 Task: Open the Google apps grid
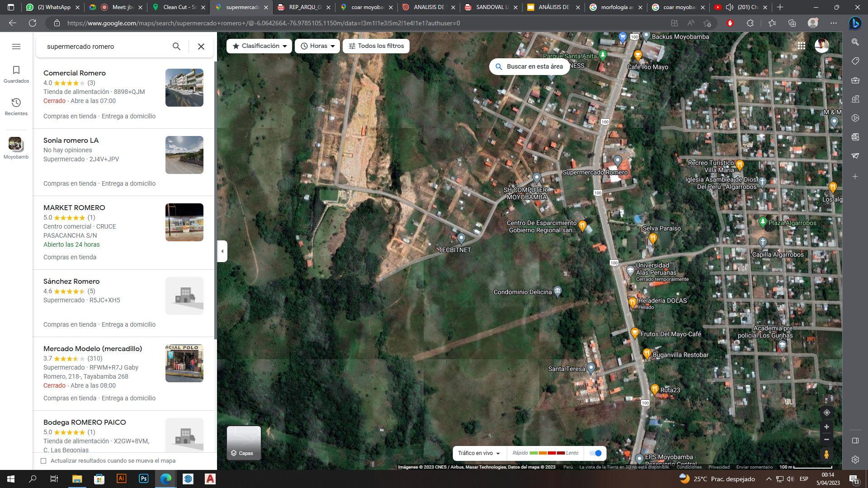[802, 46]
